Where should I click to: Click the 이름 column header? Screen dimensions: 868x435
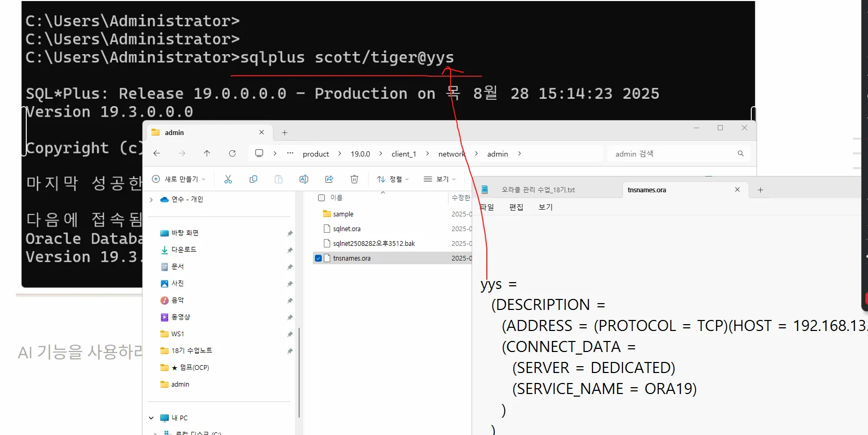click(x=336, y=198)
